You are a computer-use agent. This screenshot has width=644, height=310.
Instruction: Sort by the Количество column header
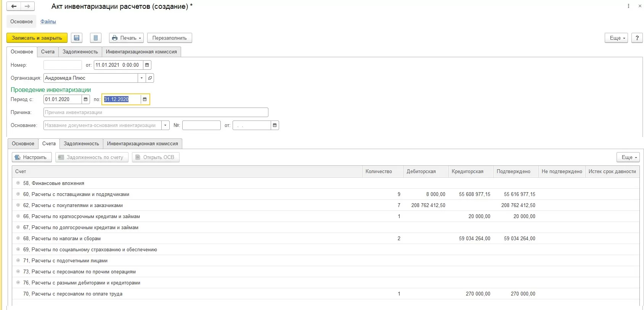click(383, 172)
